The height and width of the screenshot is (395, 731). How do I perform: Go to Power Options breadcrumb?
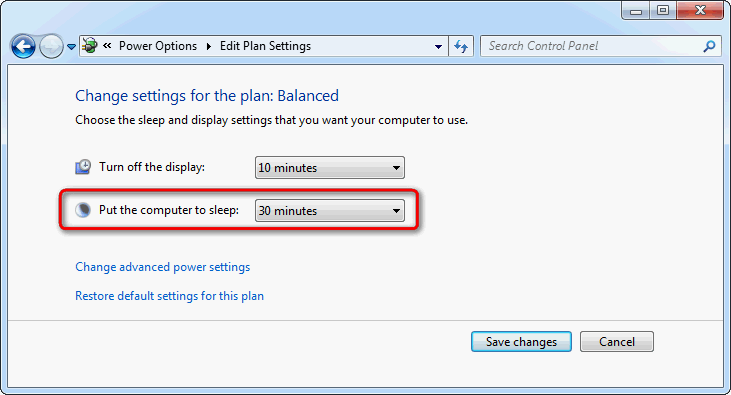(x=158, y=46)
